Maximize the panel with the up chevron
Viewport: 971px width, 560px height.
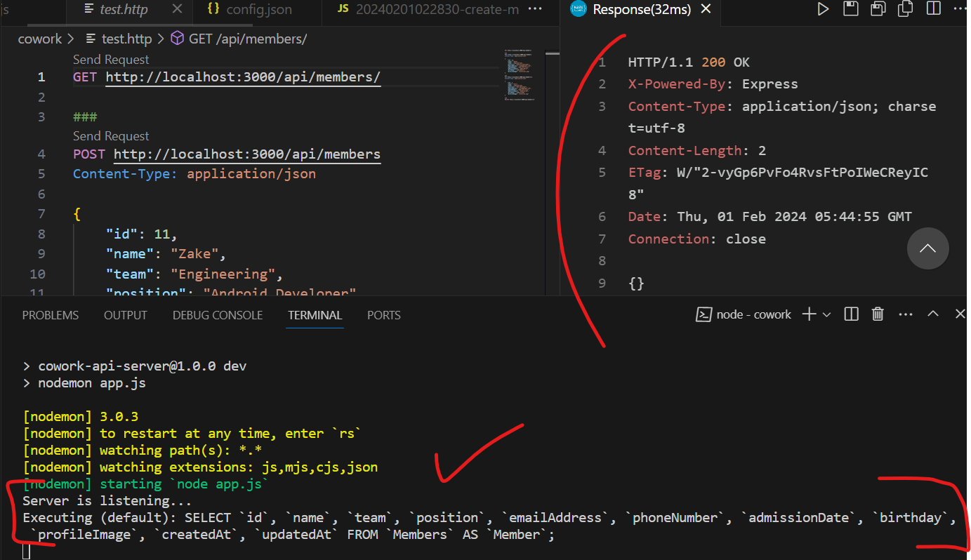[x=933, y=314]
